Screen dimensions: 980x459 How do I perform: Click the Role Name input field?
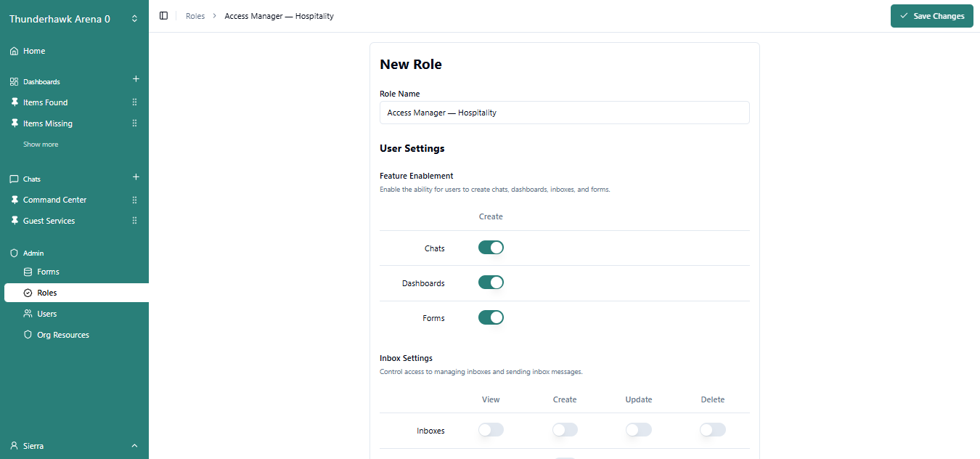(x=564, y=113)
